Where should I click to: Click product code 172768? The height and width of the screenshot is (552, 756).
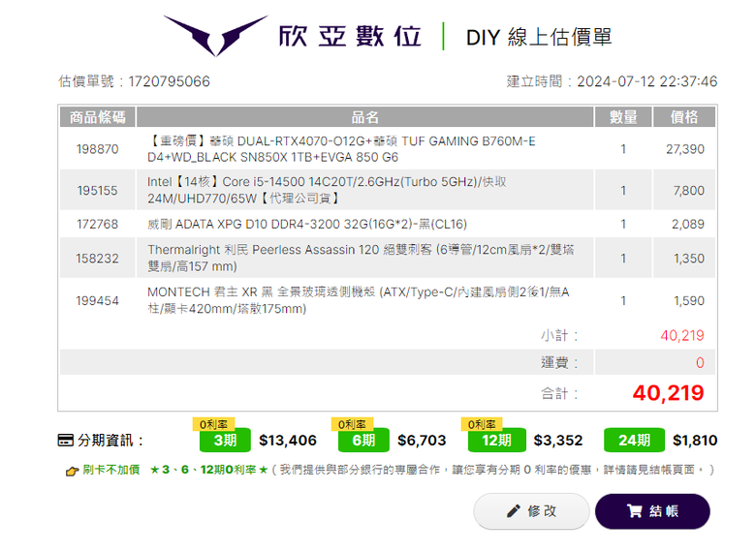[x=97, y=224]
